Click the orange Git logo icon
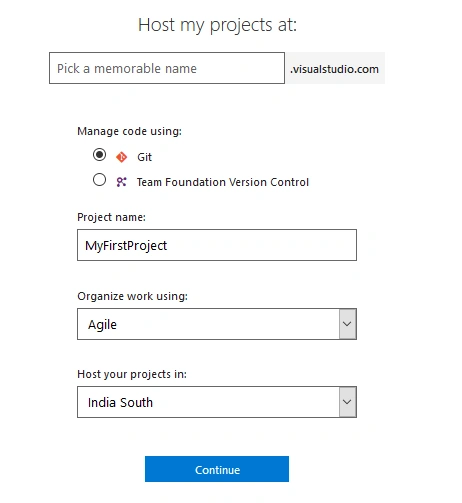 121,157
